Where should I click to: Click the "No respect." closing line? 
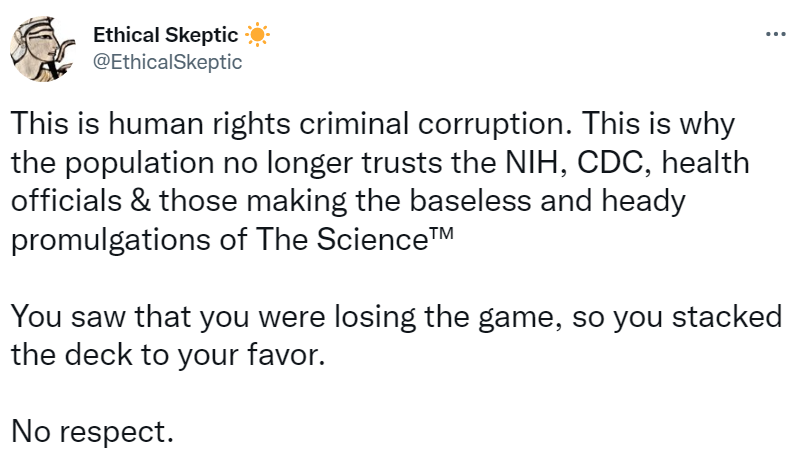coord(93,432)
